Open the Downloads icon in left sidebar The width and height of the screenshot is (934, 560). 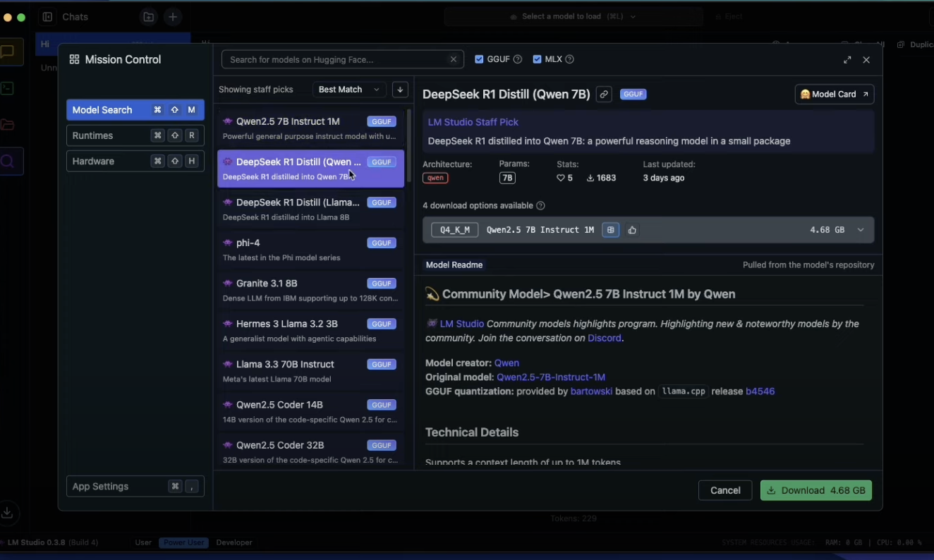pyautogui.click(x=8, y=513)
